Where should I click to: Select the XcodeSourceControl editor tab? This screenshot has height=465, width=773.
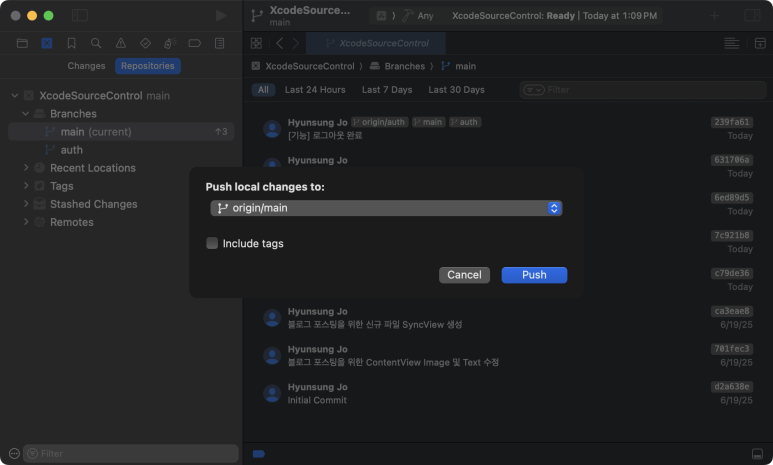pyautogui.click(x=376, y=43)
